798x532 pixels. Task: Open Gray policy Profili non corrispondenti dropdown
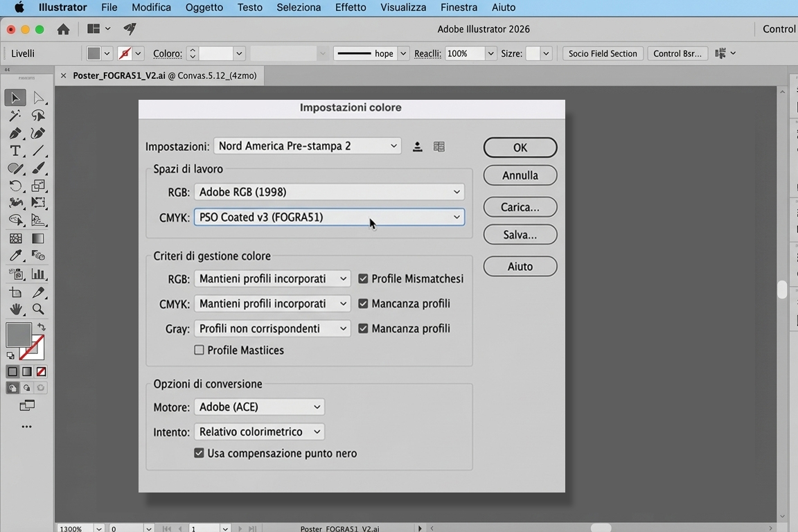coord(272,328)
